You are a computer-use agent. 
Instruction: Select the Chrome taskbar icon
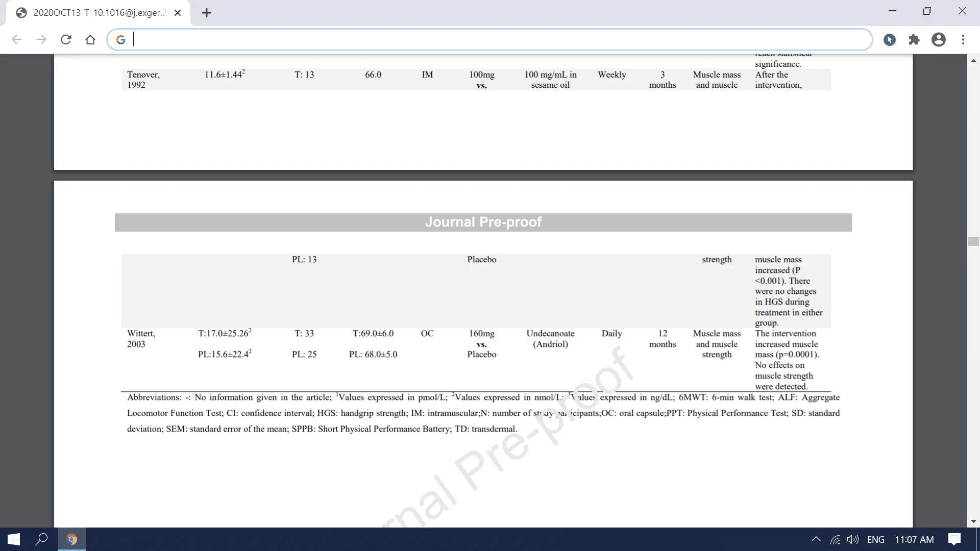click(71, 539)
